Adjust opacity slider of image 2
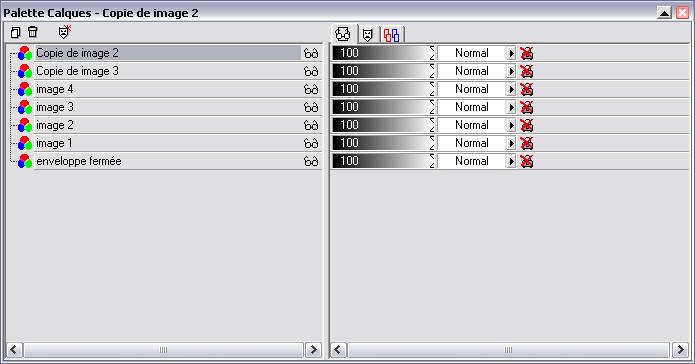The height and width of the screenshot is (364, 695). point(384,125)
